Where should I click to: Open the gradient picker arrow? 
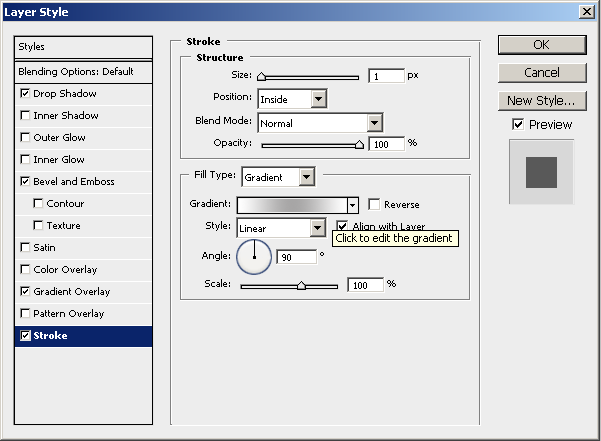tap(352, 205)
